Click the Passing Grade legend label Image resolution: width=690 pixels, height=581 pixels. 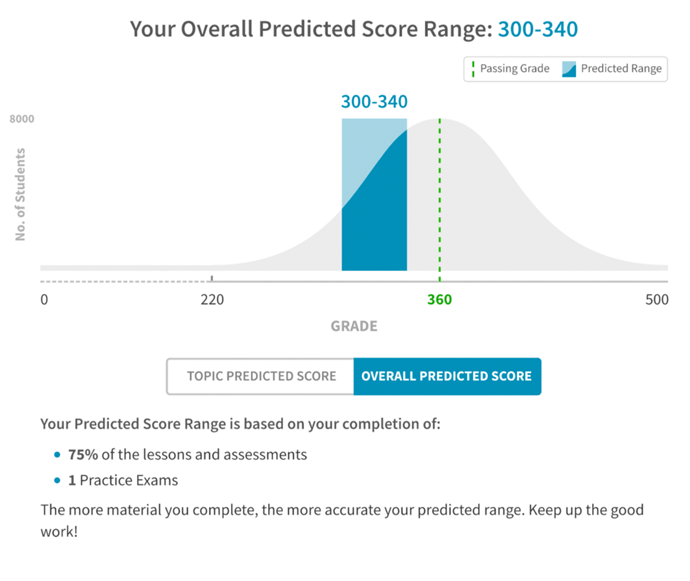tap(513, 69)
